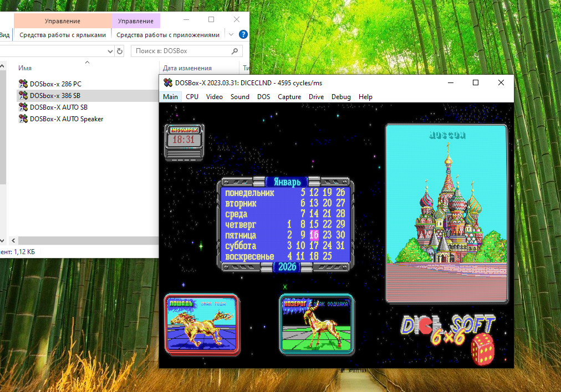Click the DOSBox-X AUTO SB file name
Screen dimensions: 561x392
click(x=59, y=107)
